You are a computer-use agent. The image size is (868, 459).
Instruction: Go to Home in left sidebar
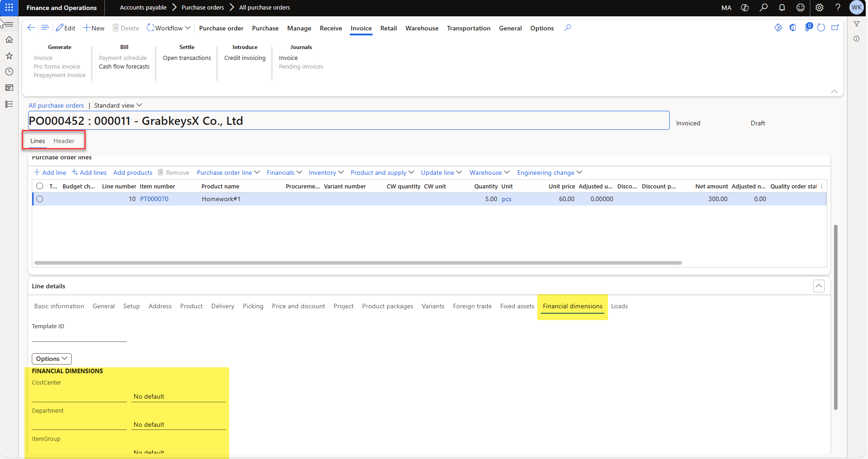coord(9,40)
